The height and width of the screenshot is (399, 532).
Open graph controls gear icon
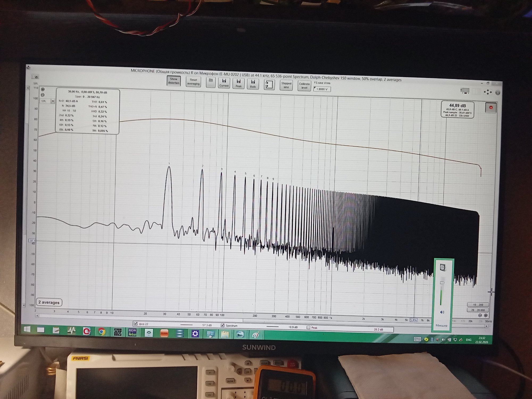coord(498,93)
